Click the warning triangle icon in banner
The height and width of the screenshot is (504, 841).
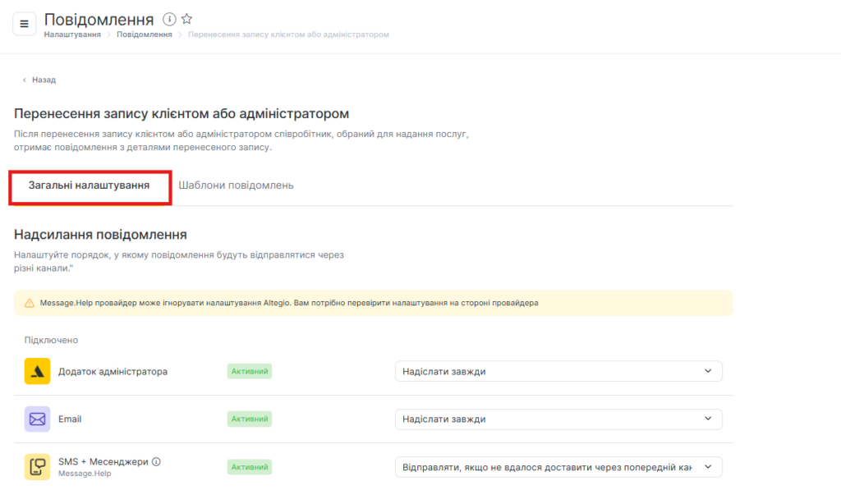[30, 303]
